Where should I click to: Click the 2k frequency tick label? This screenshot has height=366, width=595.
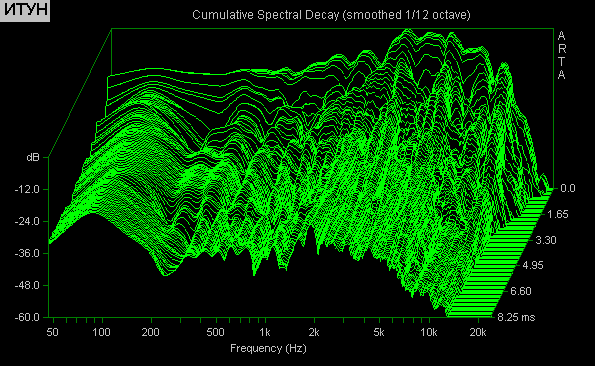coord(314,332)
